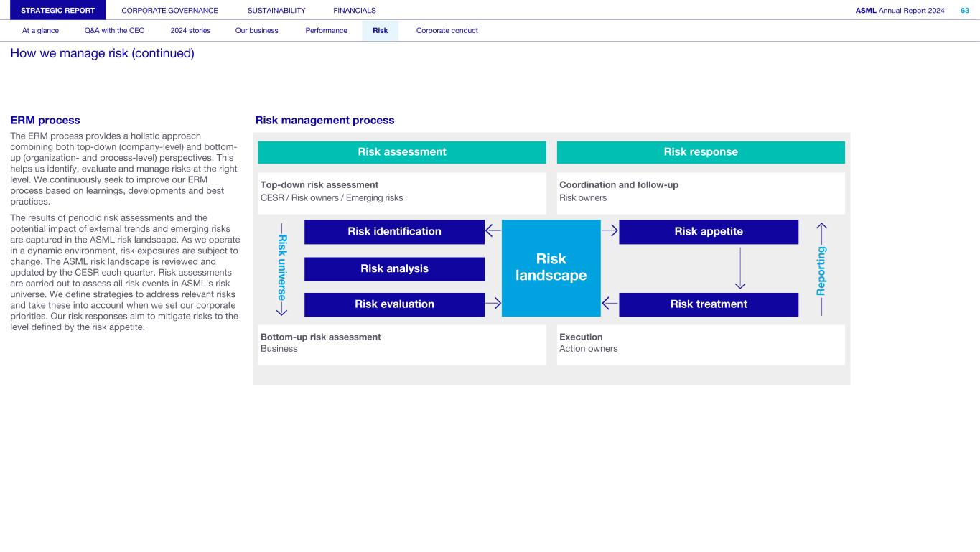
Task: Select the highlighted Risk sub-tab
Action: pyautogui.click(x=380, y=30)
